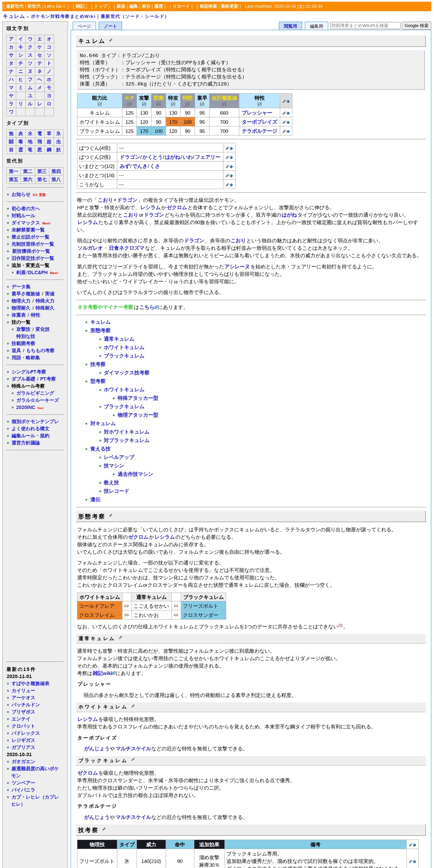Image resolution: width=434 pixels, height=868 pixels.
Task: Open the 素早さ種族値 sidebar link
Action: 26,294
